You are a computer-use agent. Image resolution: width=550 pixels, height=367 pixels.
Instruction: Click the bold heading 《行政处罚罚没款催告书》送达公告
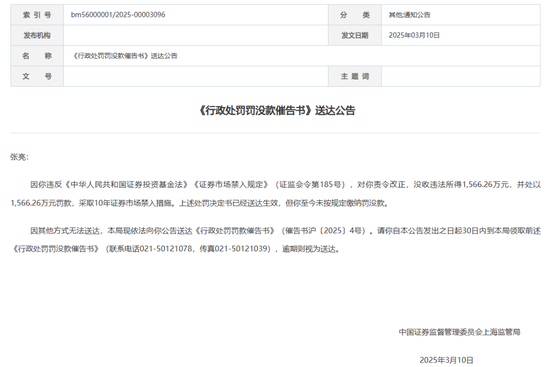[x=276, y=111]
